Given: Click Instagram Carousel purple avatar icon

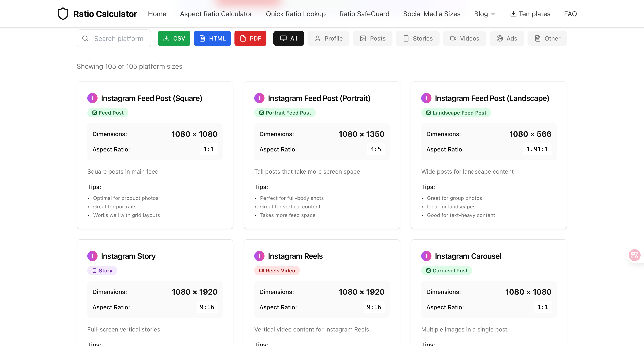Looking at the screenshot, I should [426, 256].
